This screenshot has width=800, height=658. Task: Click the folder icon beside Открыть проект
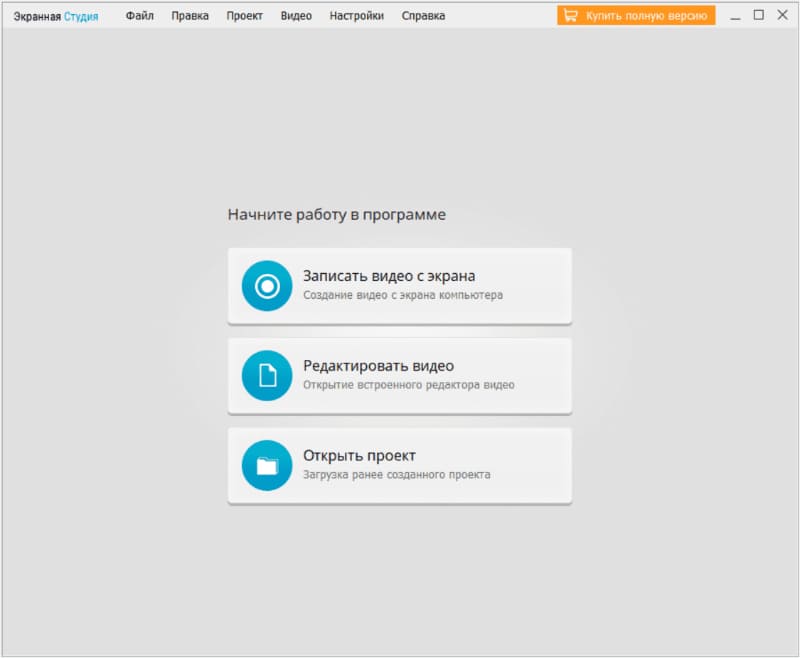click(x=267, y=465)
